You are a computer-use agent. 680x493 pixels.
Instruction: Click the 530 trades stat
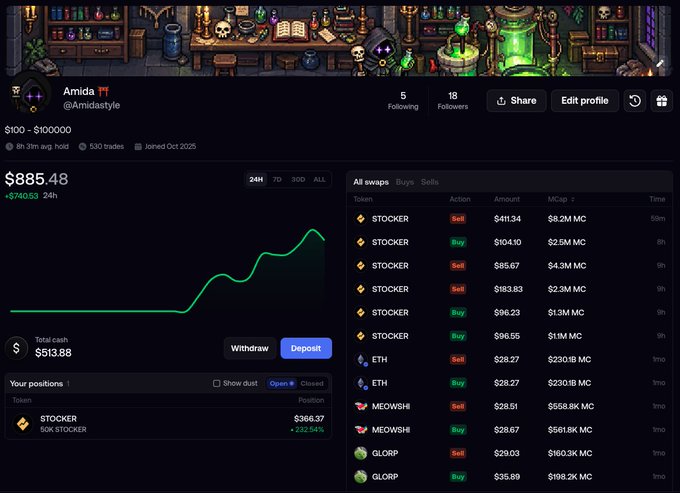pos(101,147)
